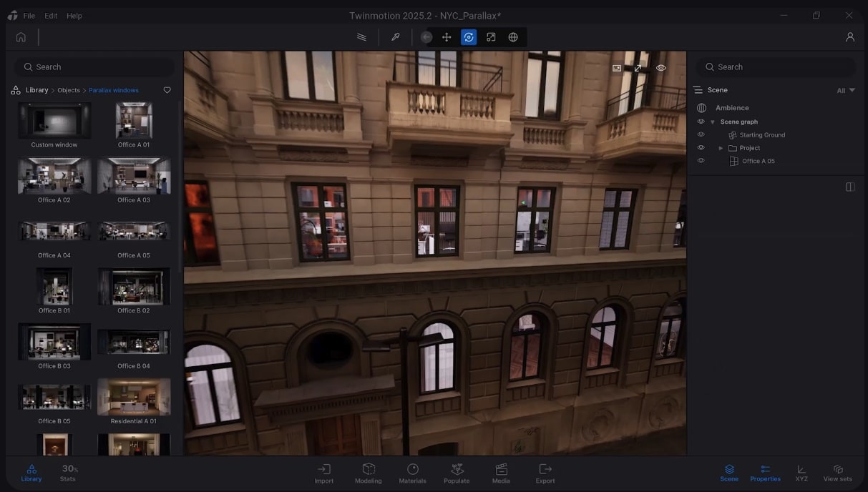
Task: Select the eyedropper material picker tool
Action: 395,37
